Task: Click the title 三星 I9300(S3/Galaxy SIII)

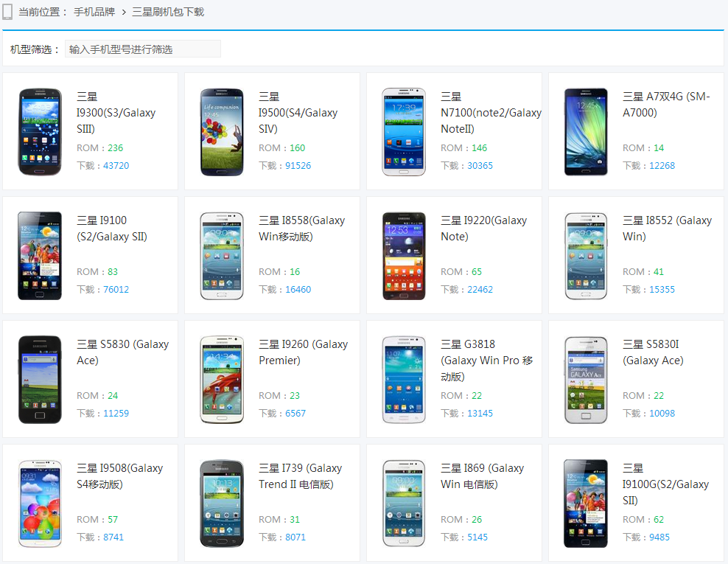Action: click(x=116, y=113)
